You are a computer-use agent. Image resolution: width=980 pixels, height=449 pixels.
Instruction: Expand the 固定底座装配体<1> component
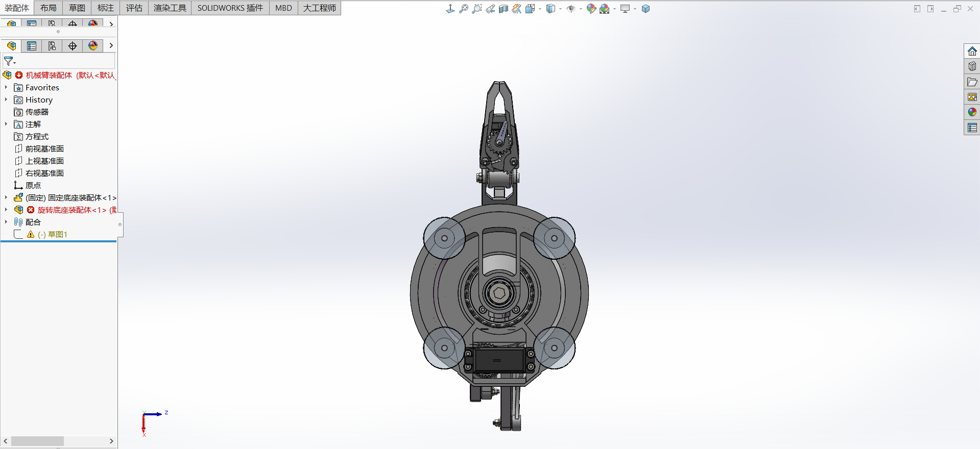pyautogui.click(x=6, y=197)
